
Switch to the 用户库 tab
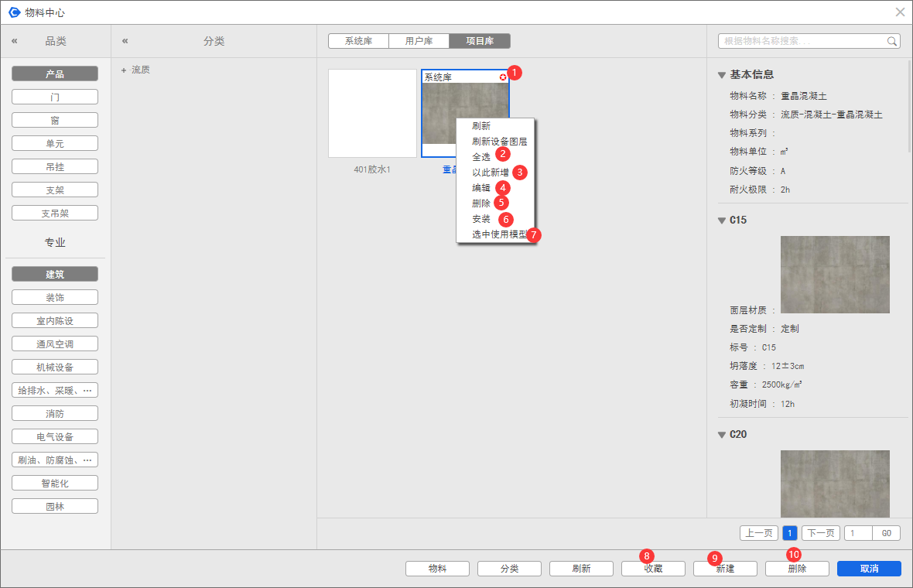419,41
